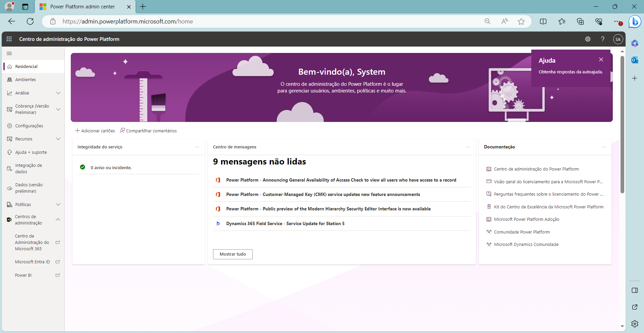This screenshot has width=644, height=333.
Task: Click the browser refresh button
Action: [30, 21]
